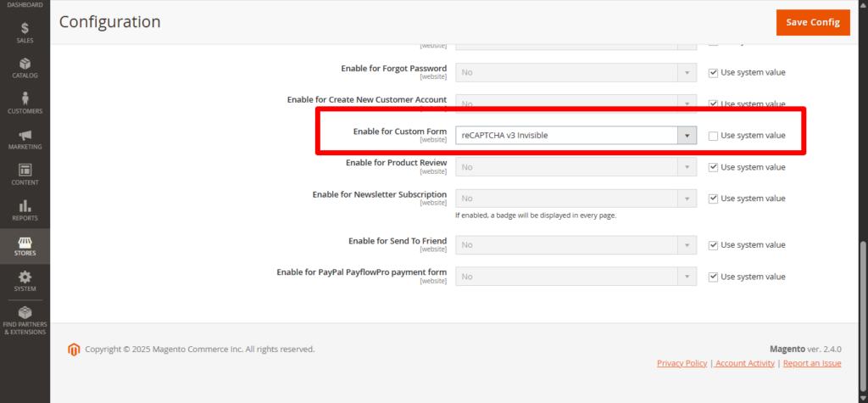Open the Report an Issue link

811,363
